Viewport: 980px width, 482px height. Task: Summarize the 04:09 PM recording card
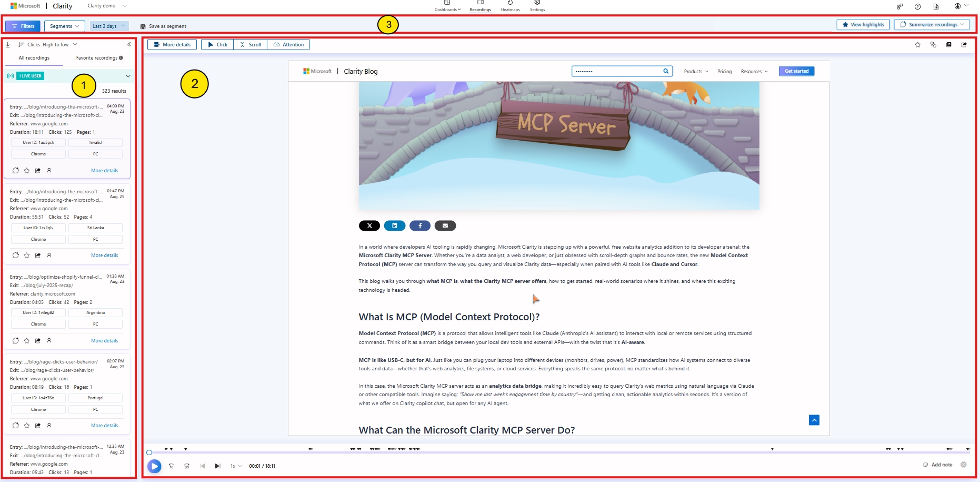coord(16,170)
